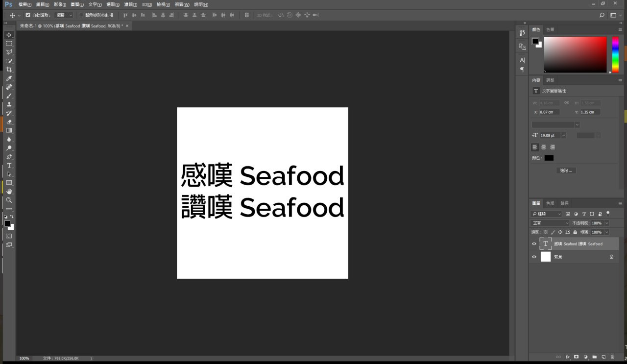This screenshot has height=364, width=627.
Task: Click the delete layer trash icon
Action: tap(612, 357)
